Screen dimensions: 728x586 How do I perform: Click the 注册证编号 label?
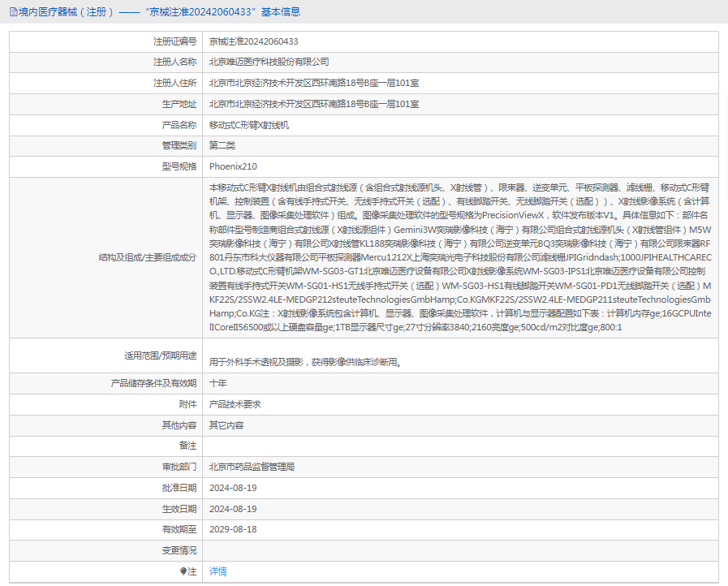coord(175,41)
